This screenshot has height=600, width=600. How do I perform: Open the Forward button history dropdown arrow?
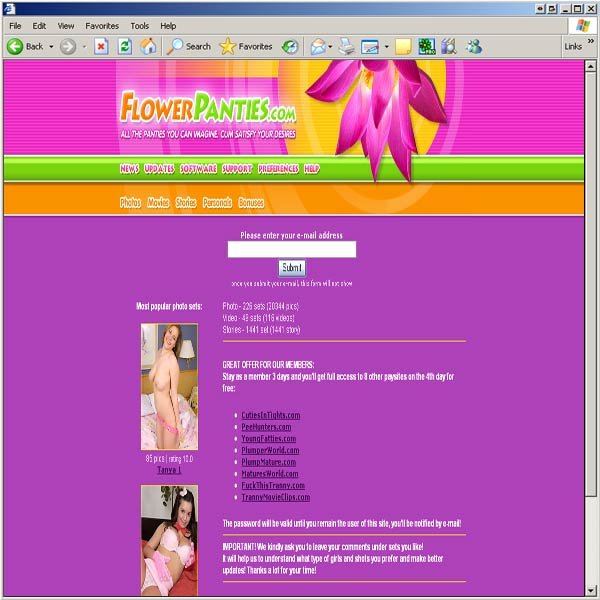tap(85, 47)
